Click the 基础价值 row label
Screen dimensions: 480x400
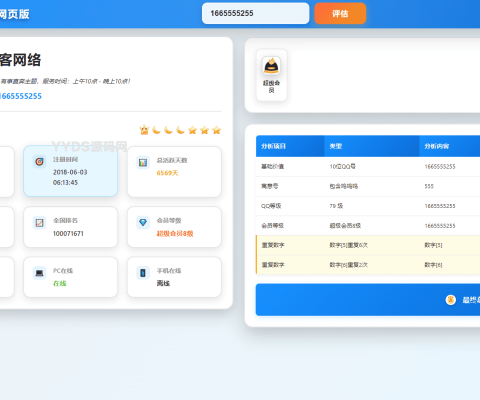pos(272,166)
